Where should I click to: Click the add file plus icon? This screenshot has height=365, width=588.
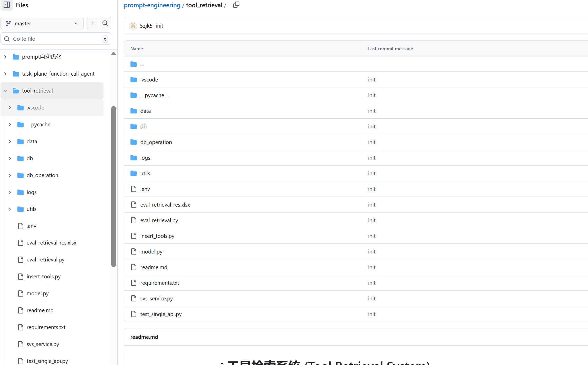[93, 23]
